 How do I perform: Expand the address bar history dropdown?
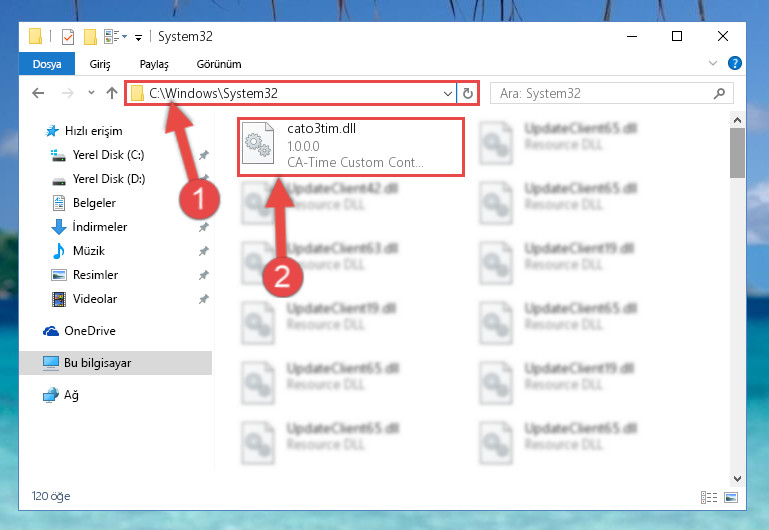pos(447,93)
